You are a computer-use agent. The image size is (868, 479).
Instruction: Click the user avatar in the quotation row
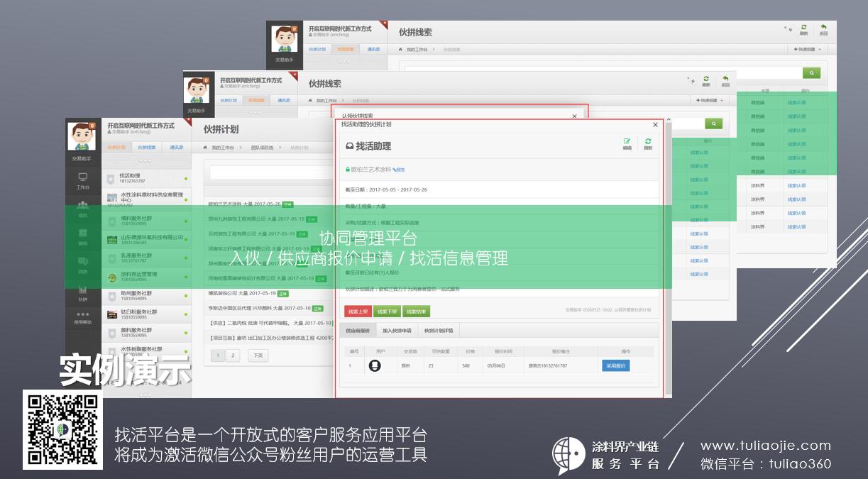[375, 365]
